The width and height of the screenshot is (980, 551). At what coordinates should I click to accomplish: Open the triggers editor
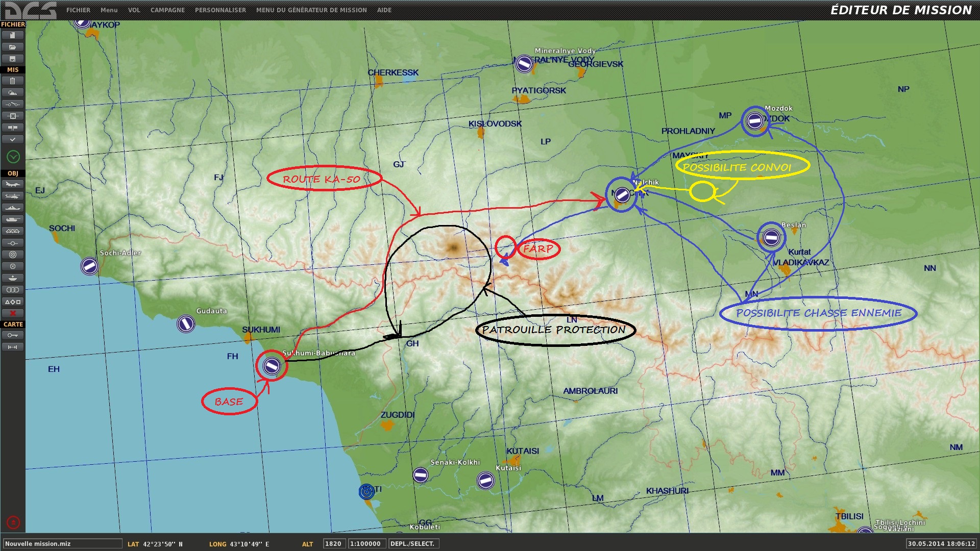(13, 104)
